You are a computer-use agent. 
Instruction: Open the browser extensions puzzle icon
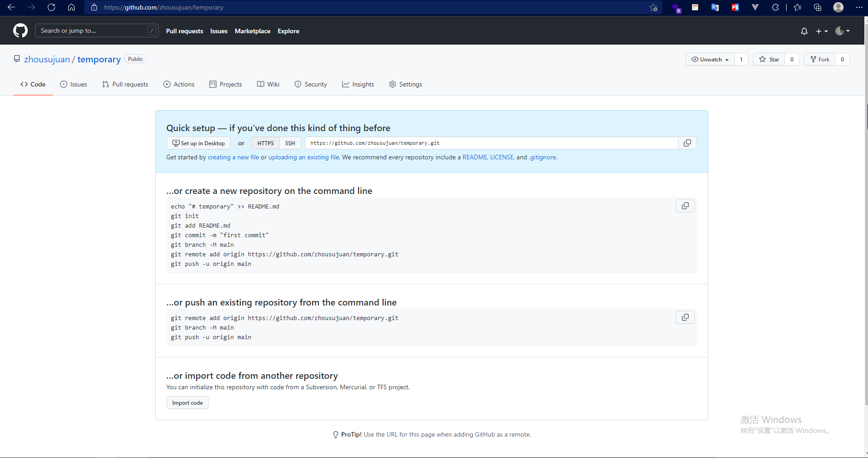[775, 7]
